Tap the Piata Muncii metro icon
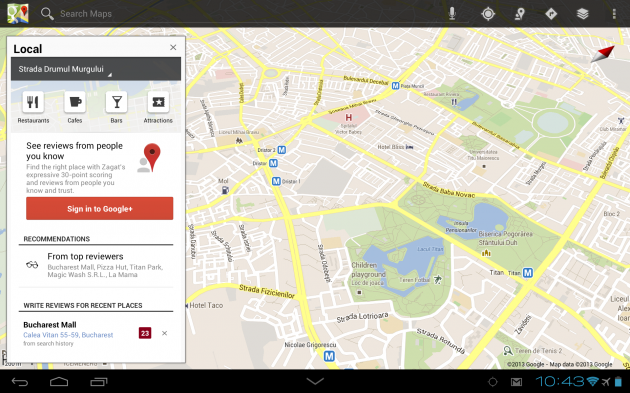The image size is (630, 393). (x=395, y=86)
